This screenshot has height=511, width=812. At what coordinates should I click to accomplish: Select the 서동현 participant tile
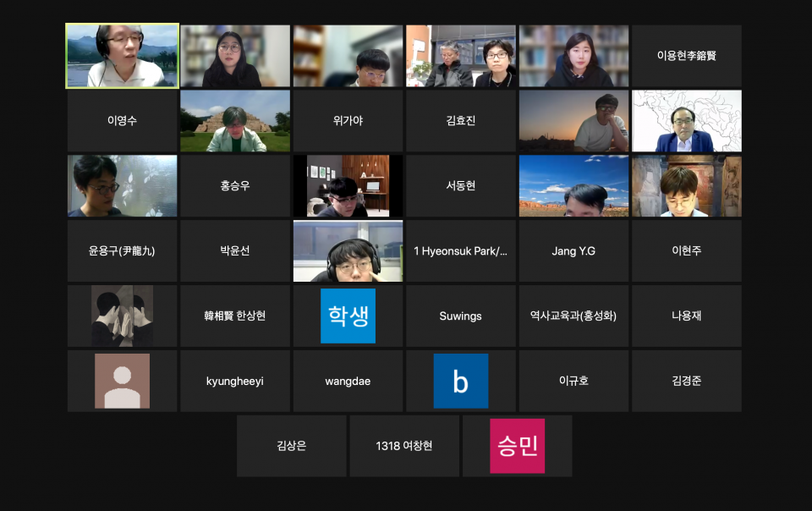tap(461, 186)
